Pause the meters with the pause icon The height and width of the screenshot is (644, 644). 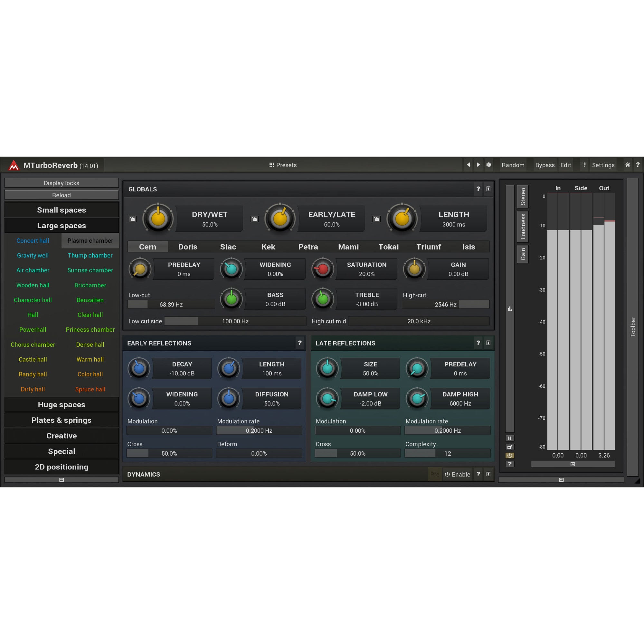coord(510,438)
